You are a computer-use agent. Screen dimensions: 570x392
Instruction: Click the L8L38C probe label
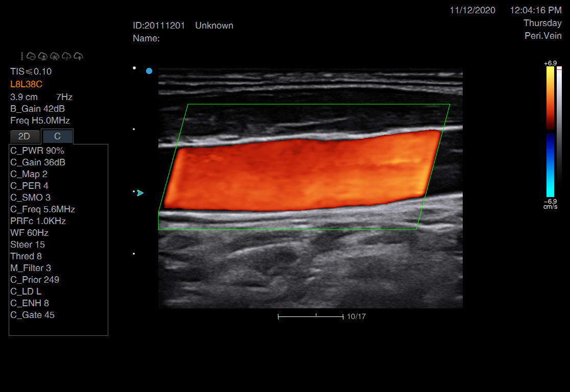(26, 84)
